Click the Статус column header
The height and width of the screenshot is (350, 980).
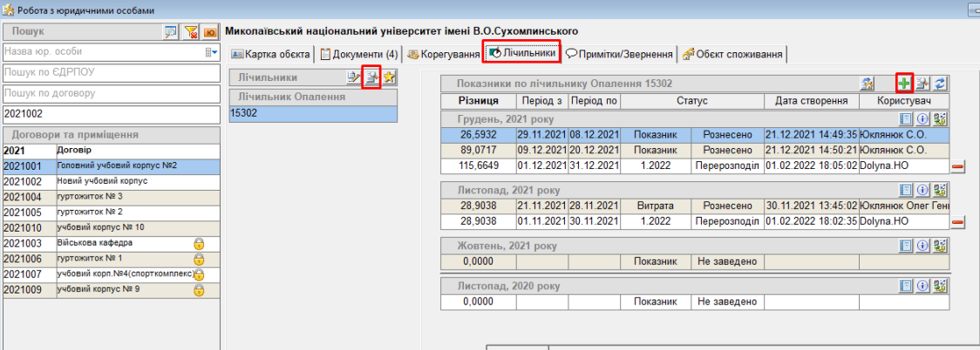[x=691, y=102]
